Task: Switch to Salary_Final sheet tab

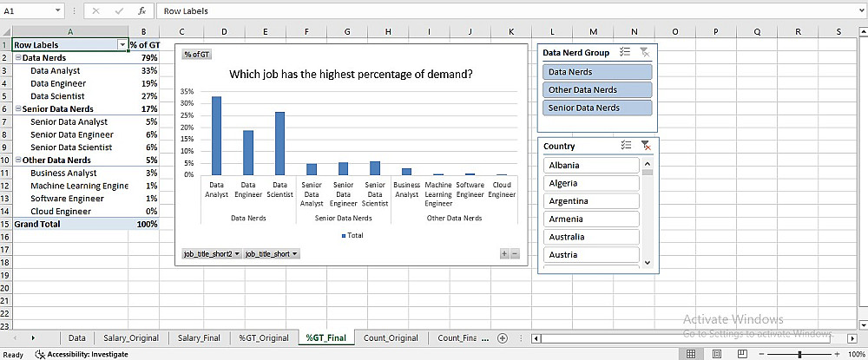Action: click(x=199, y=337)
